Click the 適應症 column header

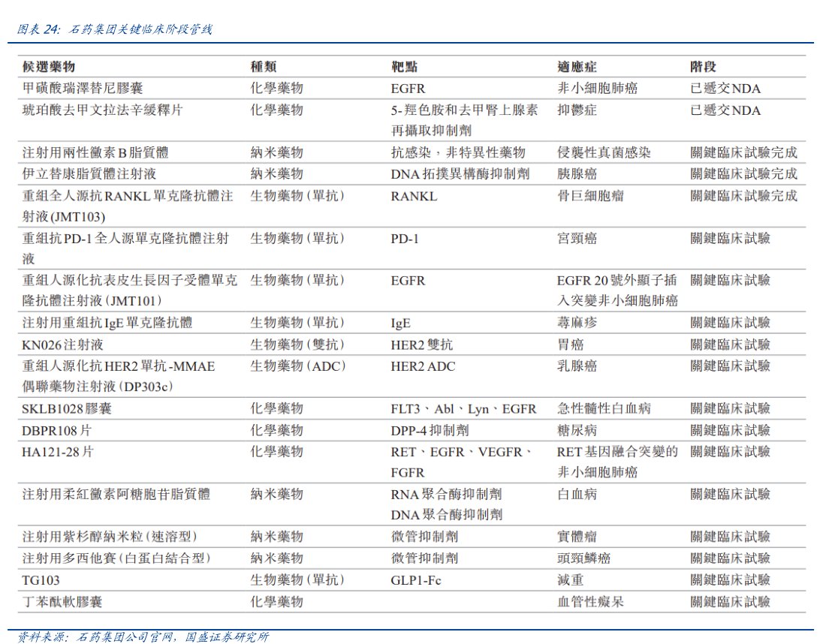(577, 67)
